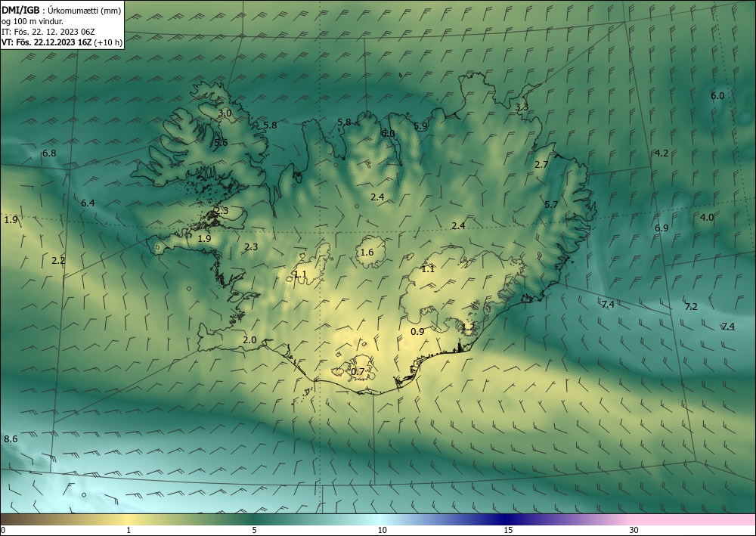Click the legend tick label 1
The width and height of the screenshot is (756, 536).
coord(129,530)
